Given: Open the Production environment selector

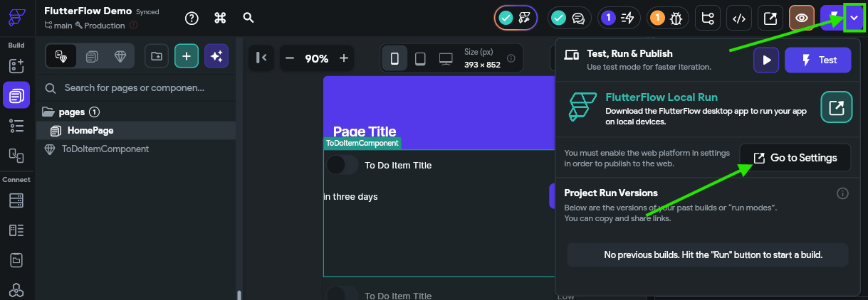Looking at the screenshot, I should click(100, 26).
